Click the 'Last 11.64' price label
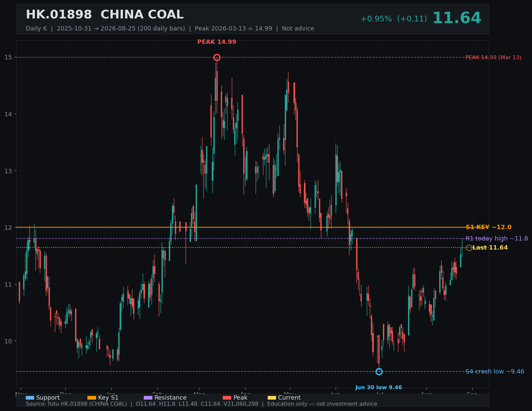The image size is (532, 411). click(x=490, y=248)
